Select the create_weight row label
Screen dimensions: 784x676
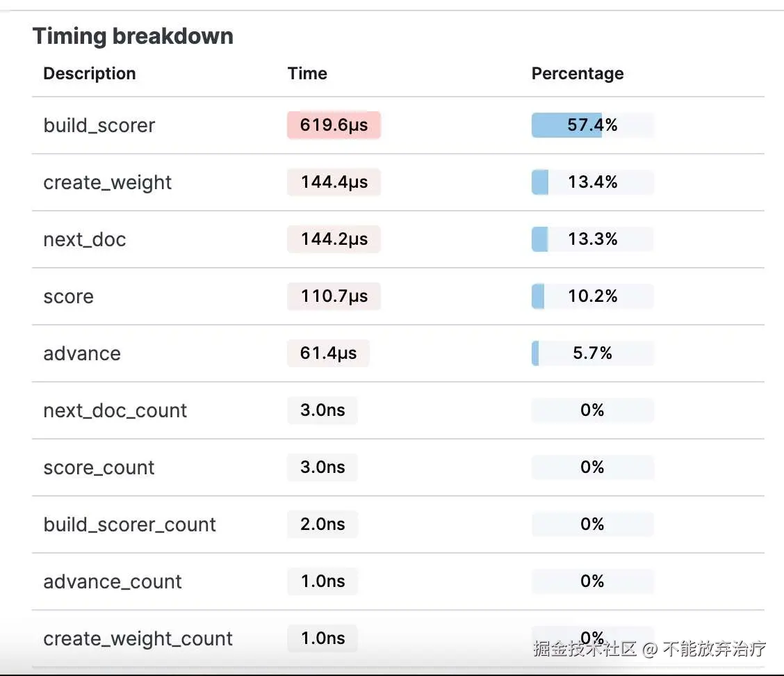108,182
